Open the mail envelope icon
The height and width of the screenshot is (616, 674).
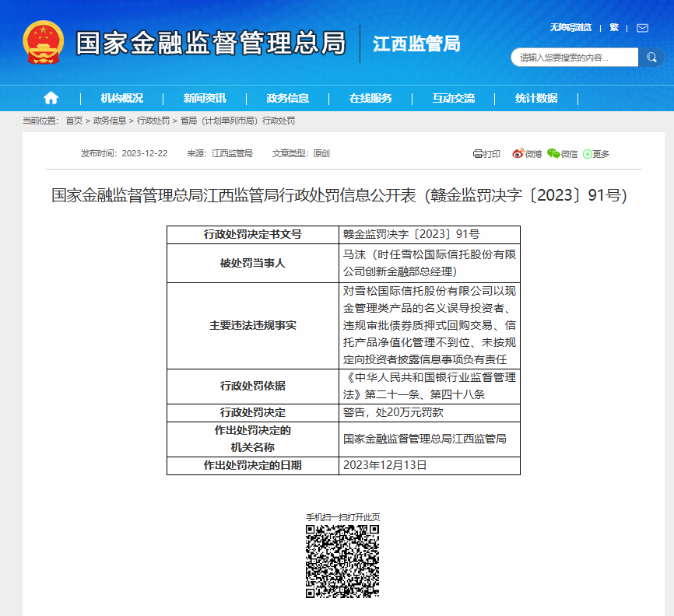(642, 28)
